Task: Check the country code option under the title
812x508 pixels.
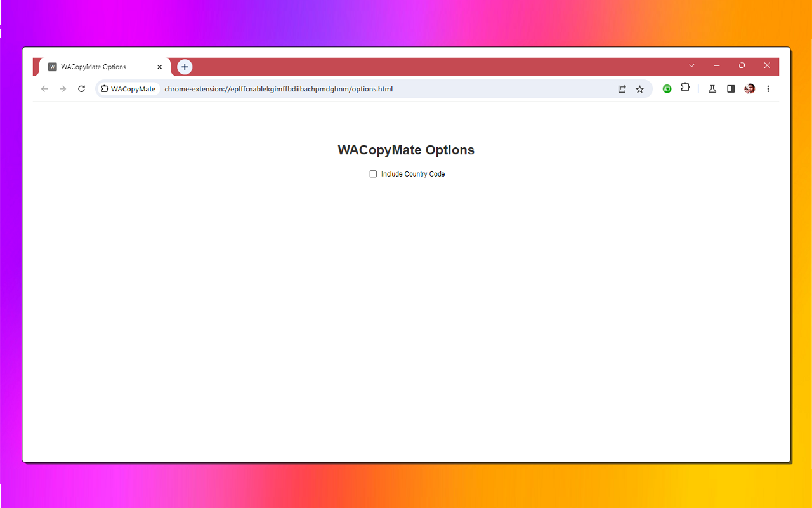Action: 373,173
